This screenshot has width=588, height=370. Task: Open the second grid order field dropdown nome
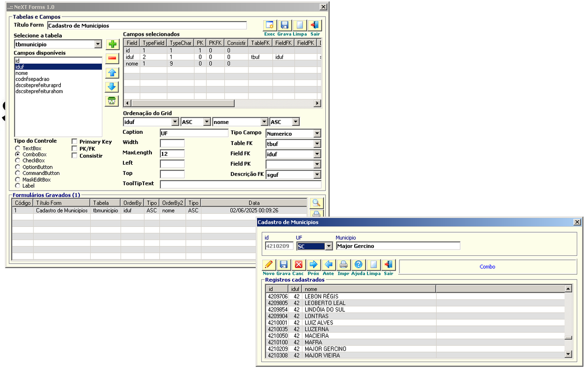click(x=265, y=122)
